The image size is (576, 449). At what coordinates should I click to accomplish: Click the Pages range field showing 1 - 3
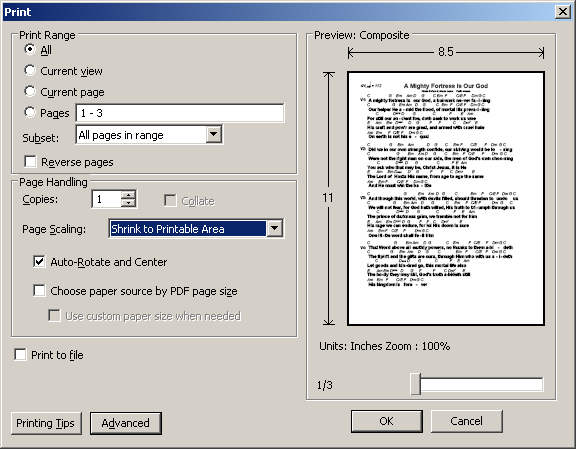coord(180,113)
